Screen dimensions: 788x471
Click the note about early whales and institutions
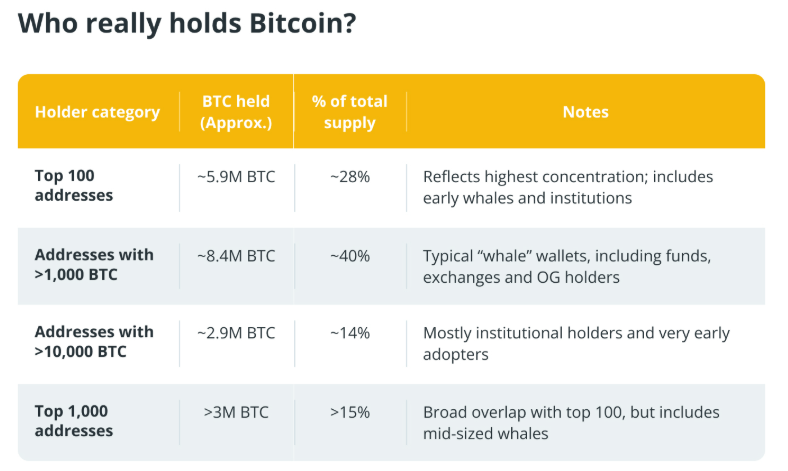(567, 187)
